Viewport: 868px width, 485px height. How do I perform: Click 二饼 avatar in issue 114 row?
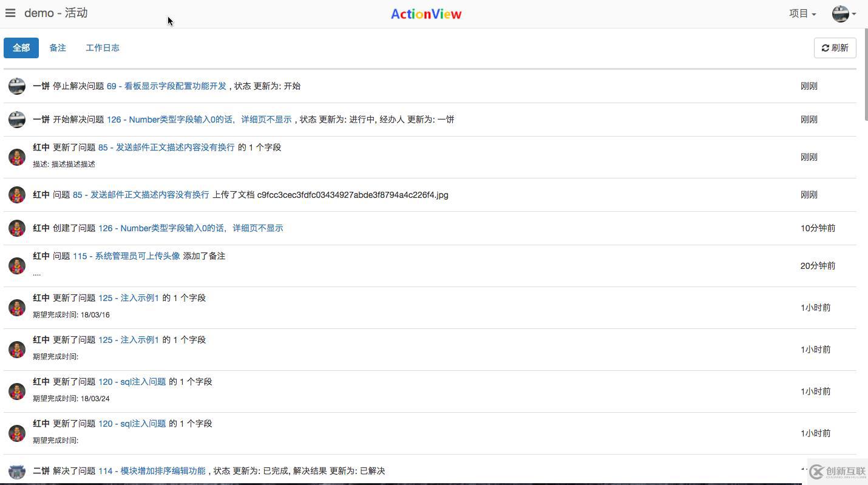tap(17, 471)
